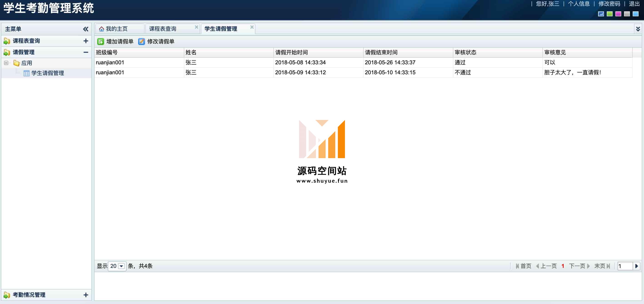The image size is (644, 304).
Task: Select the green theme swatch
Action: [x=609, y=14]
